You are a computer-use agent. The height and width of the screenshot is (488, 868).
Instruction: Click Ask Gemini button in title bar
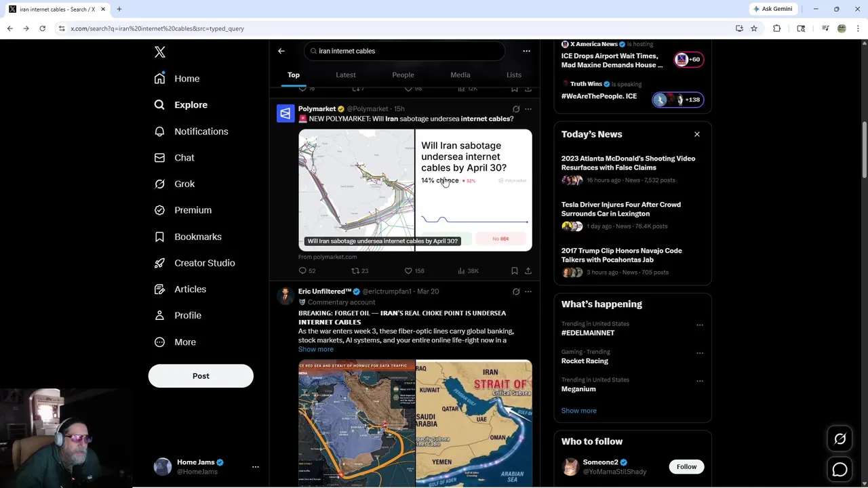pos(772,9)
